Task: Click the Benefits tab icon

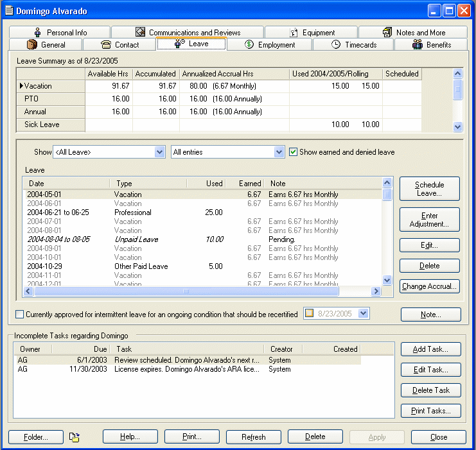Action: point(418,45)
